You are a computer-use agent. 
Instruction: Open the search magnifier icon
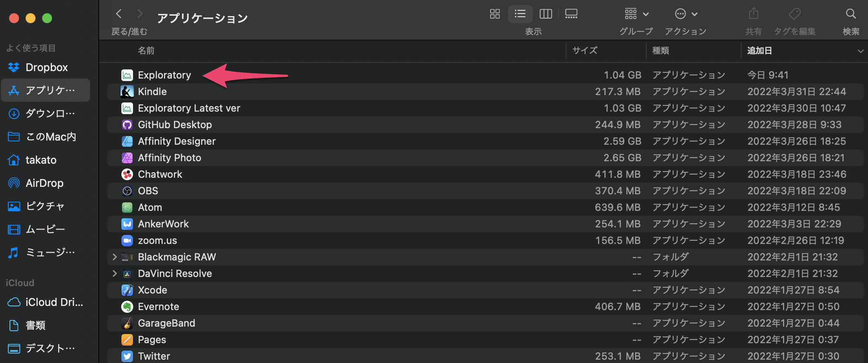pyautogui.click(x=851, y=14)
